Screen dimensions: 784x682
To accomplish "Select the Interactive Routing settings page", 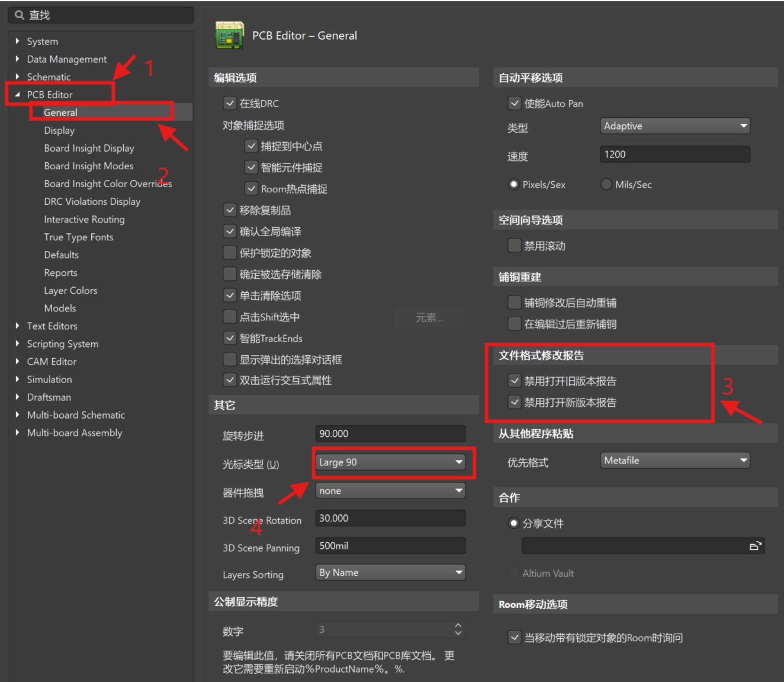I will click(x=84, y=219).
